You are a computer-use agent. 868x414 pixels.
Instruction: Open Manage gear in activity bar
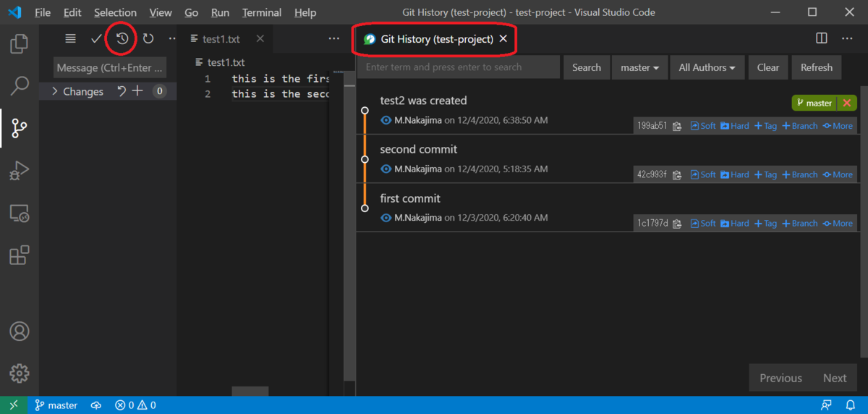point(20,373)
